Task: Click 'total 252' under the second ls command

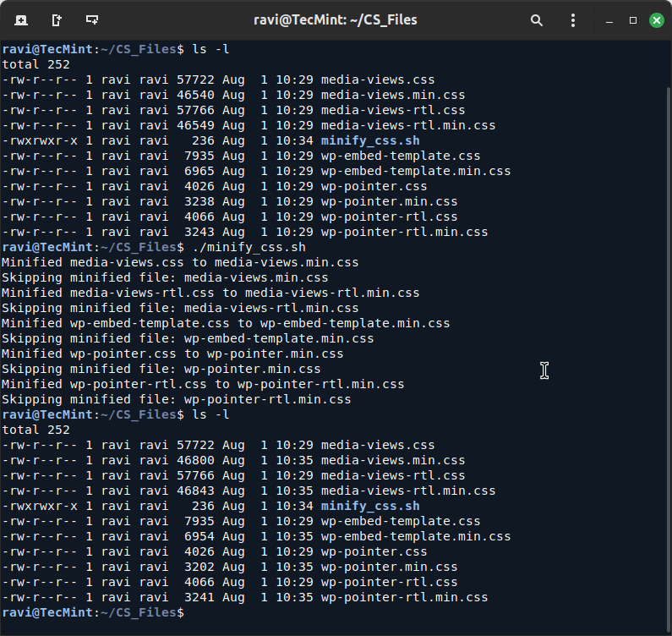Action: coord(36,430)
